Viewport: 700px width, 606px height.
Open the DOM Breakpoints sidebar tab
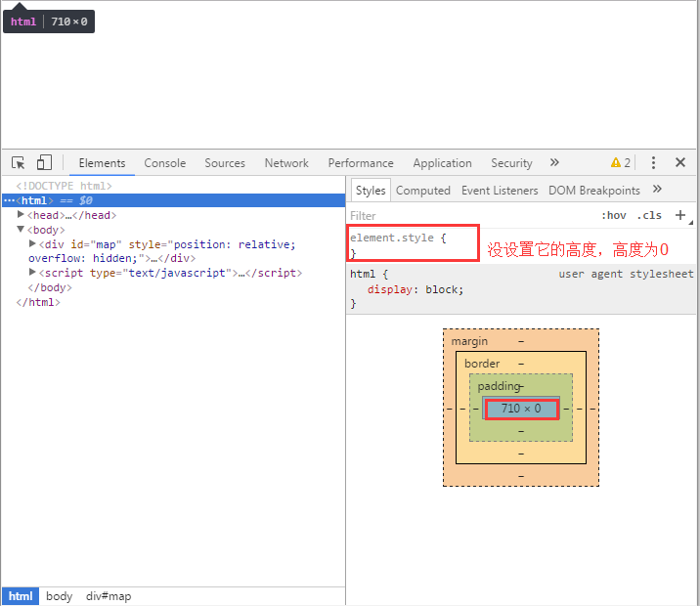tap(593, 191)
